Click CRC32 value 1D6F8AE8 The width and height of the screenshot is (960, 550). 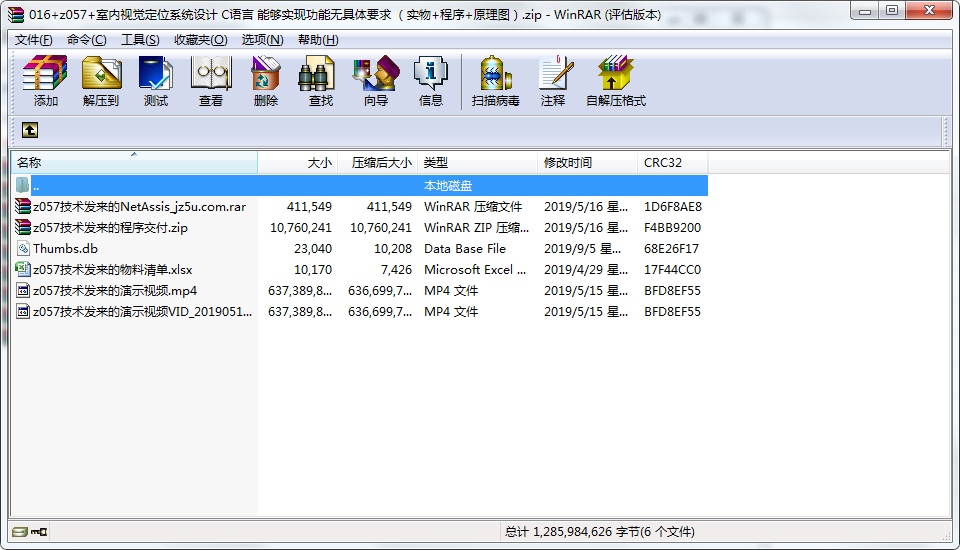click(x=672, y=207)
